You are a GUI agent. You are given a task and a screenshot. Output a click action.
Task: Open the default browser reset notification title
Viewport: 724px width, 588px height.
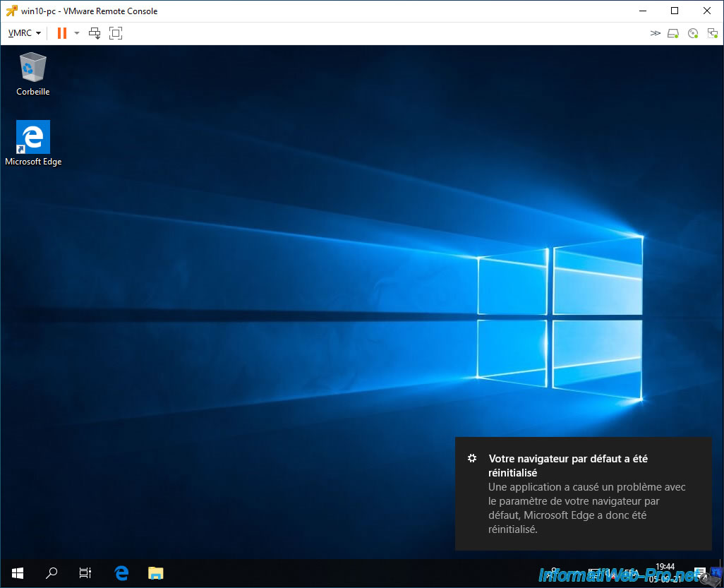pos(568,466)
